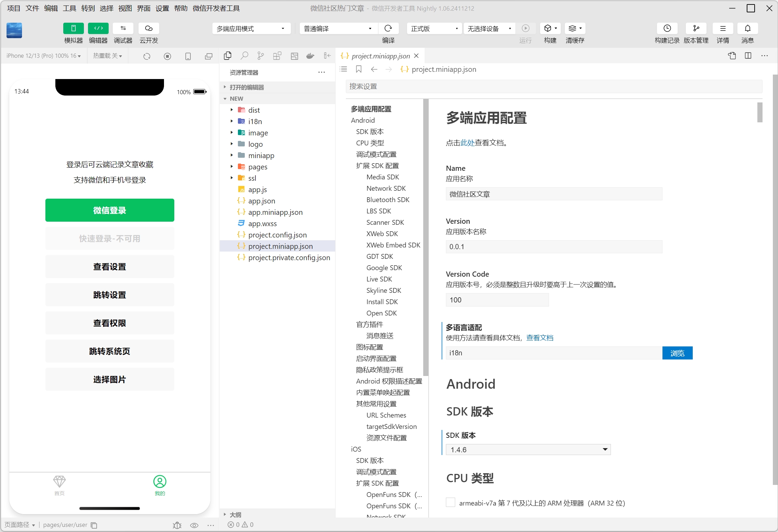Open build records (构建记录)
This screenshot has height=532, width=778.
tap(667, 28)
